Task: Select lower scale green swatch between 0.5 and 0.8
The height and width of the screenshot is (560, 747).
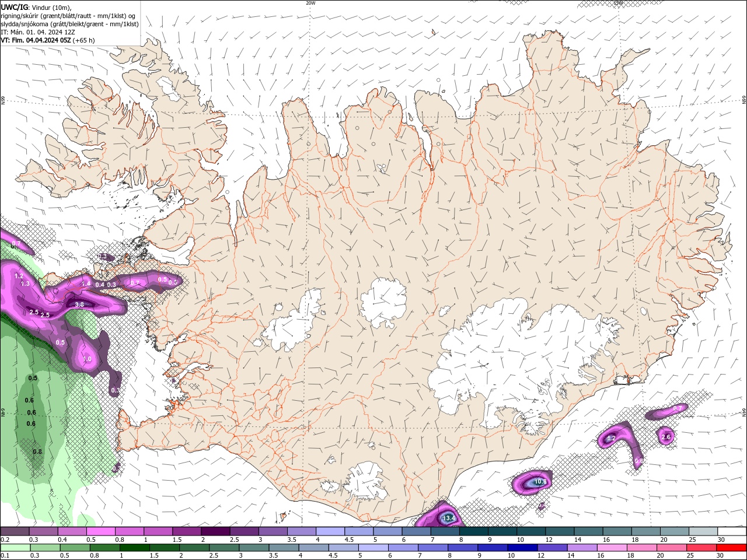Action: [75, 548]
